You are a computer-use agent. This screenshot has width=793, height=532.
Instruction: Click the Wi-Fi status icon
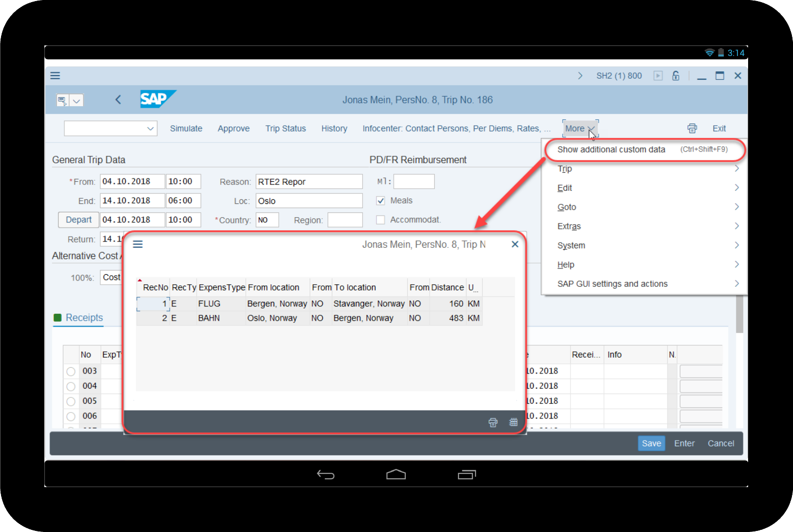click(710, 53)
